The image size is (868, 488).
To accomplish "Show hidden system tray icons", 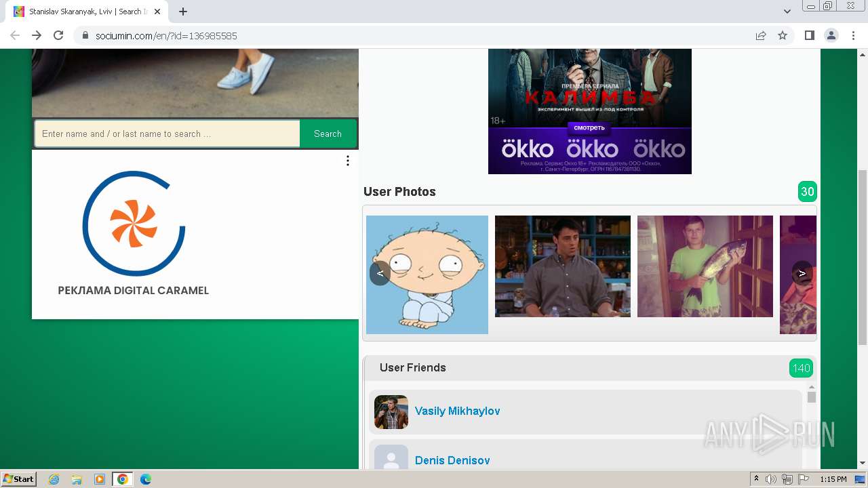I will pyautogui.click(x=756, y=479).
